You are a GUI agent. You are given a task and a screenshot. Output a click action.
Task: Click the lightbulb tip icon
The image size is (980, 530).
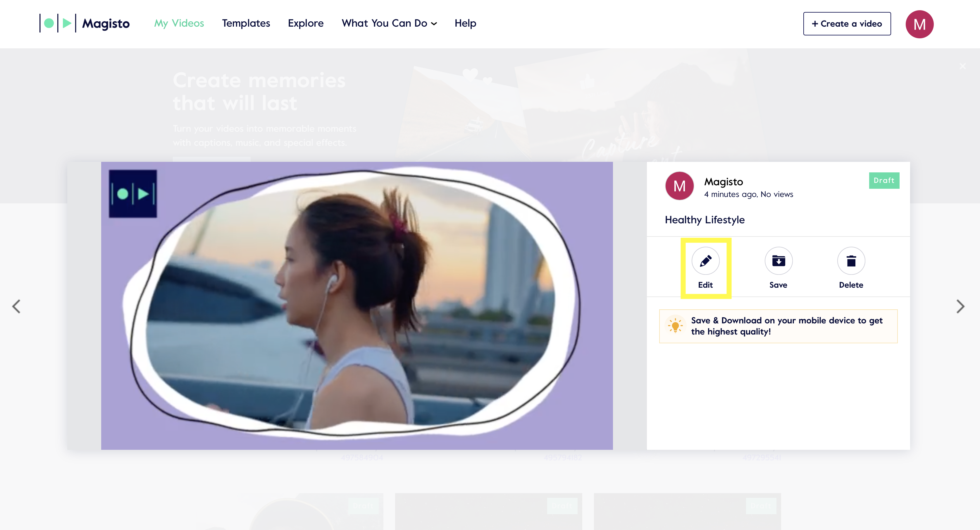675,326
